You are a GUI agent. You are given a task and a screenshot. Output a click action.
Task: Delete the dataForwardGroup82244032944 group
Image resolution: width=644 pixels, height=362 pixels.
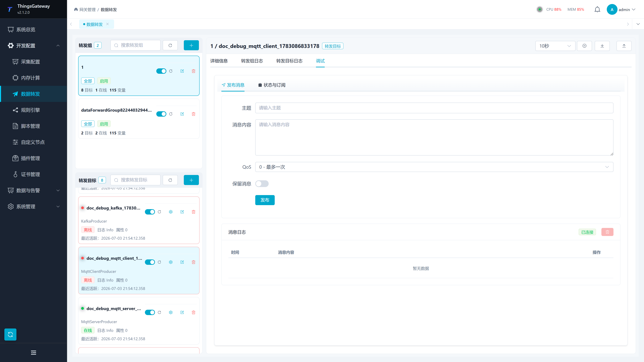(194, 114)
